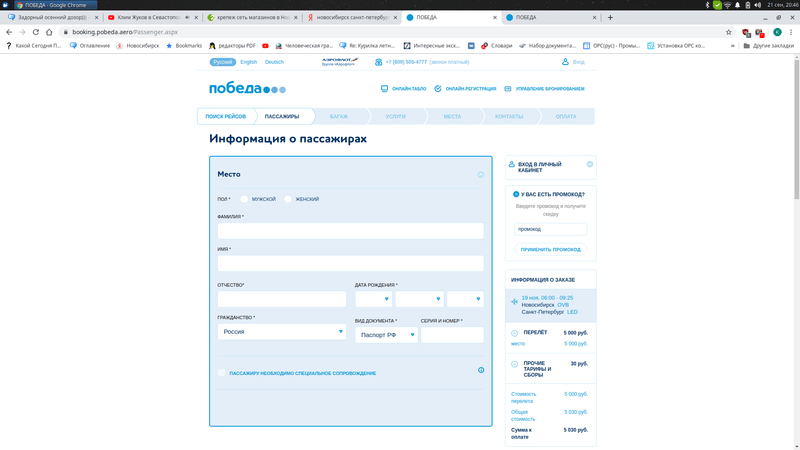Click the Aeroflot group logo
Screen dimensions: 800x450
point(340,62)
